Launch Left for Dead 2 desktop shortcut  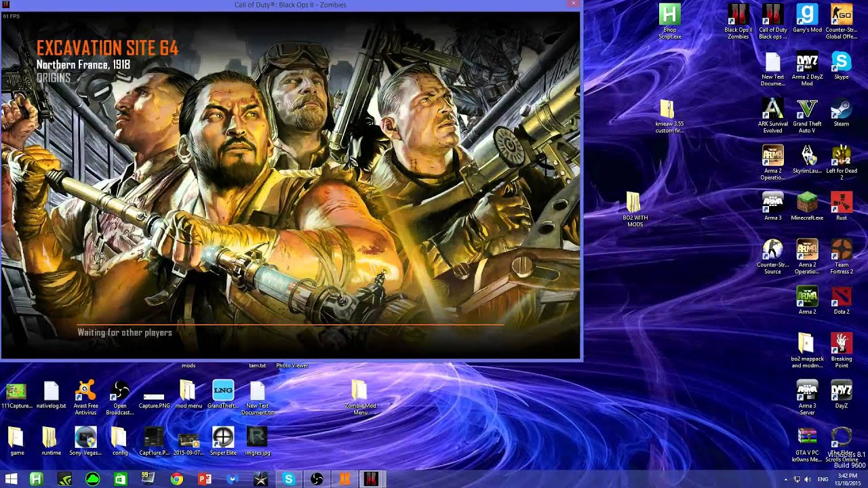point(842,163)
